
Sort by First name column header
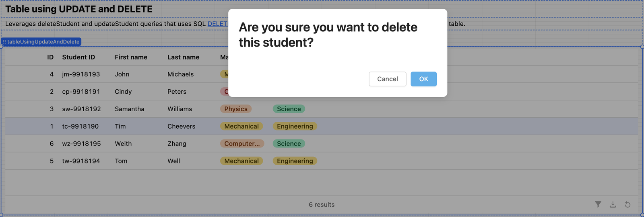[x=131, y=57]
